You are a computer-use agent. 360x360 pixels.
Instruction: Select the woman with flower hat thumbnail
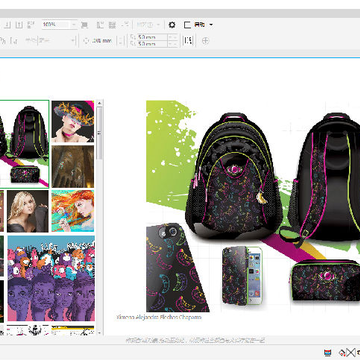pos(73,122)
